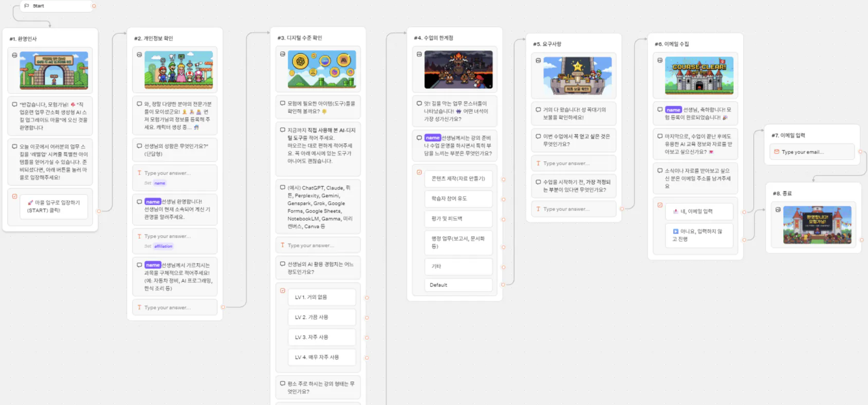Click the "#5. 요구사항" group title
The width and height of the screenshot is (868, 405).
click(x=547, y=44)
